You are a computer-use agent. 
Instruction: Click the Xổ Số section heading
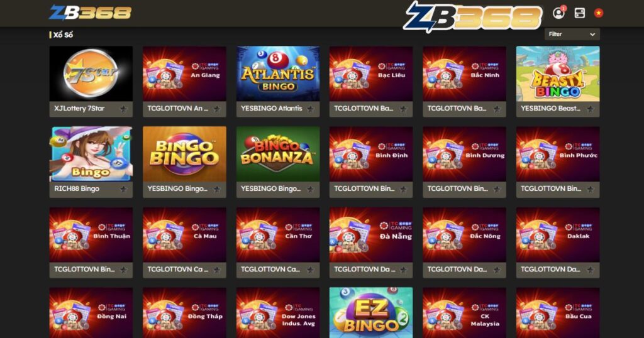click(x=63, y=35)
